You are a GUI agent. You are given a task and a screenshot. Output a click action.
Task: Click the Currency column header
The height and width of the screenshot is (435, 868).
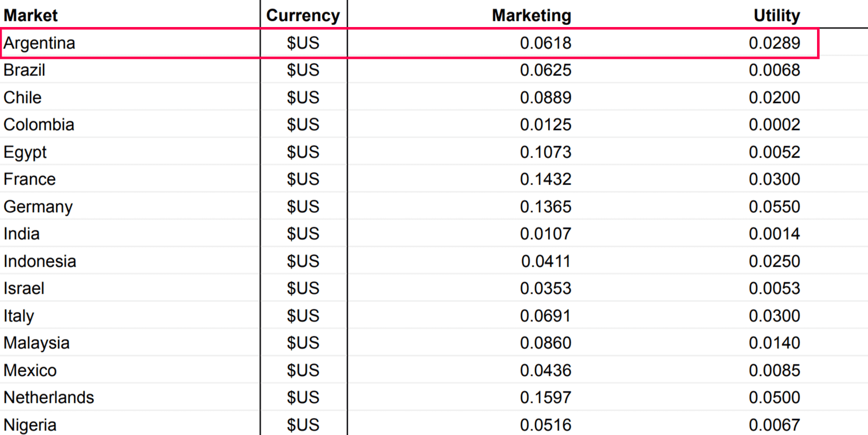[x=303, y=15]
